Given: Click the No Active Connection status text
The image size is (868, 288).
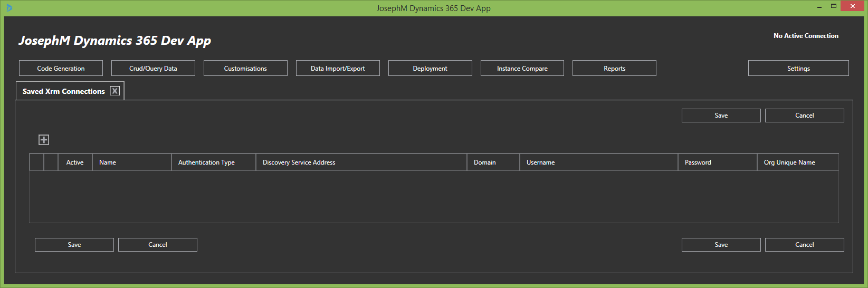Looking at the screenshot, I should pos(806,36).
